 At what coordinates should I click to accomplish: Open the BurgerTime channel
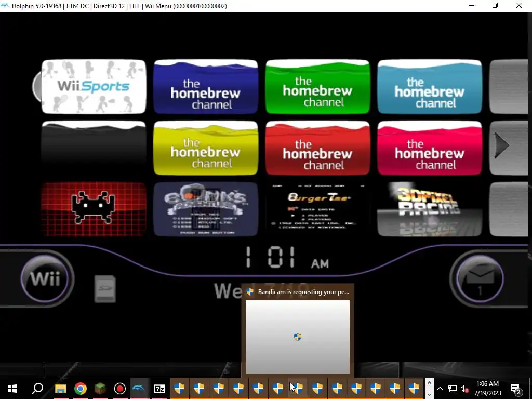click(317, 209)
